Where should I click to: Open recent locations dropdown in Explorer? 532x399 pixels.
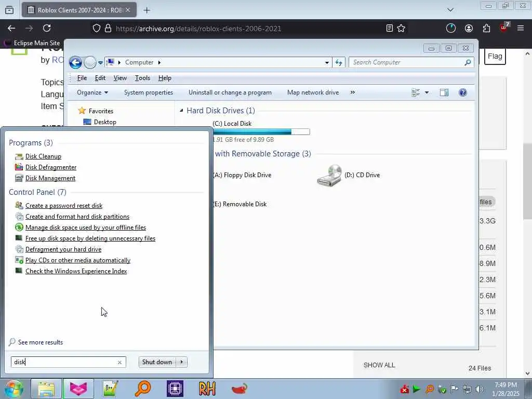(x=100, y=63)
